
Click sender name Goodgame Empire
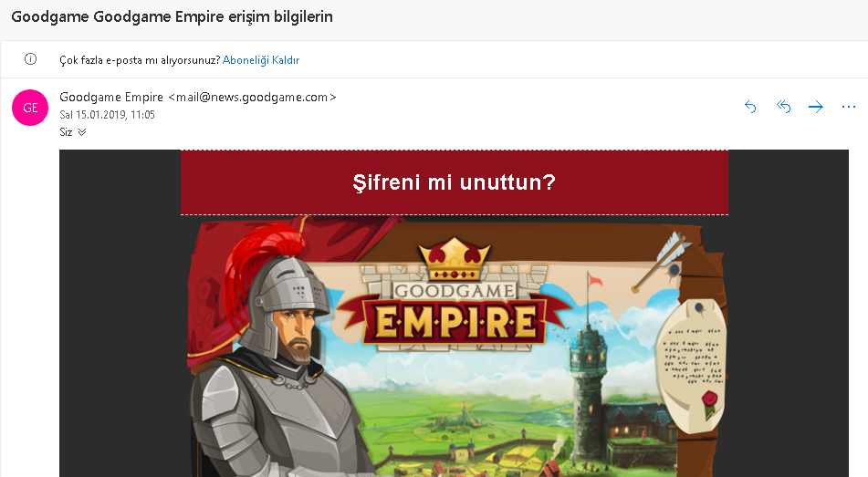pyautogui.click(x=111, y=97)
